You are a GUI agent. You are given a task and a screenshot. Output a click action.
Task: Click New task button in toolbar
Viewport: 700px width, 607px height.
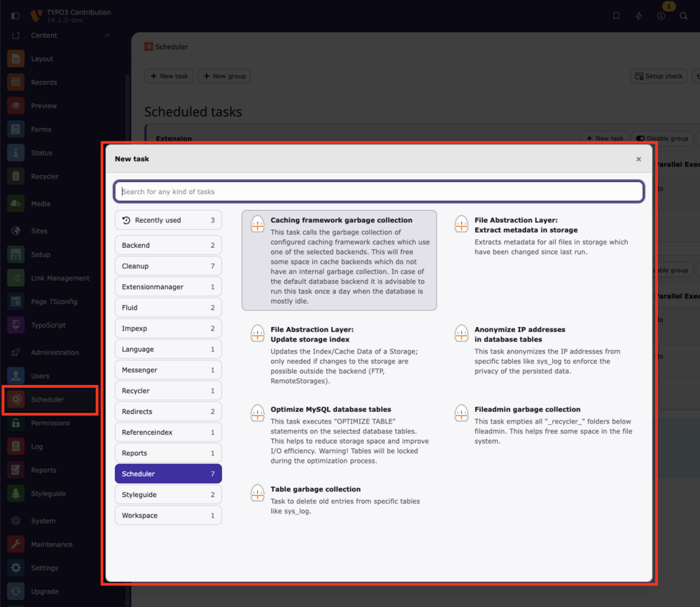point(169,76)
